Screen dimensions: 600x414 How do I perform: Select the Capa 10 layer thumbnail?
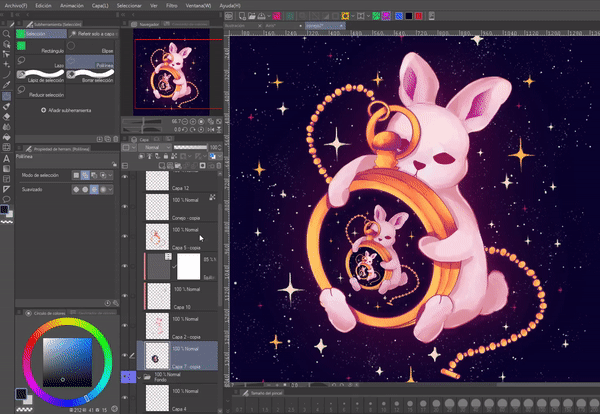[158, 296]
